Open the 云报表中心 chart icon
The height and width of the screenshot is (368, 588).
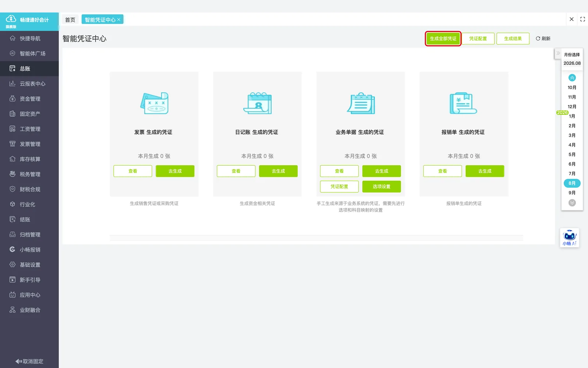[x=12, y=84]
